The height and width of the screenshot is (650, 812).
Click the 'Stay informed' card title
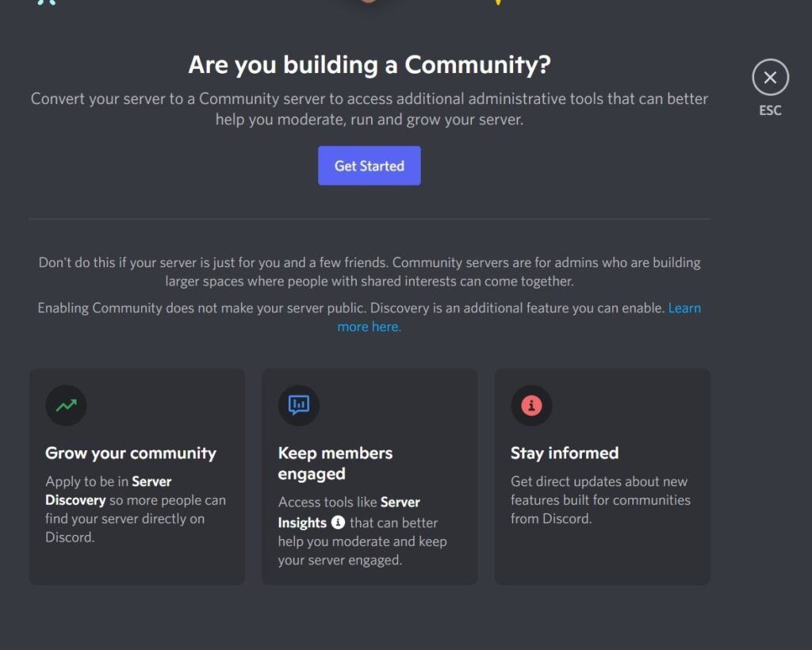pos(565,453)
